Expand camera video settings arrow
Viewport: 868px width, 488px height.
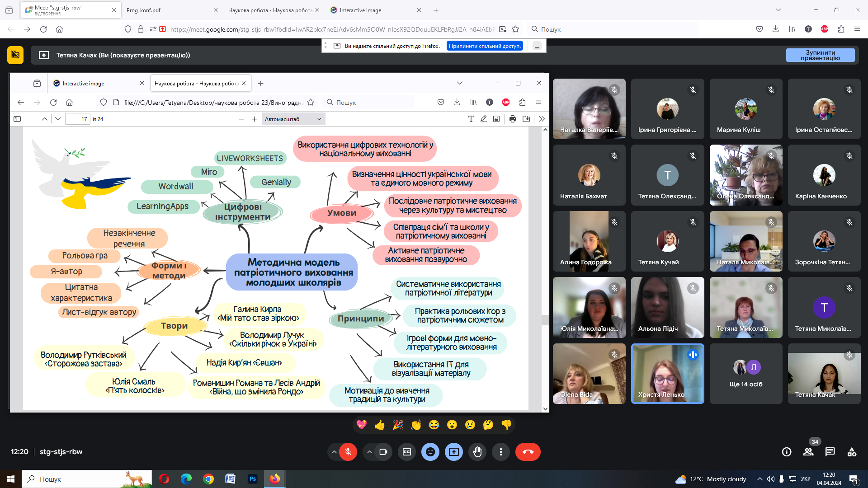tap(369, 452)
